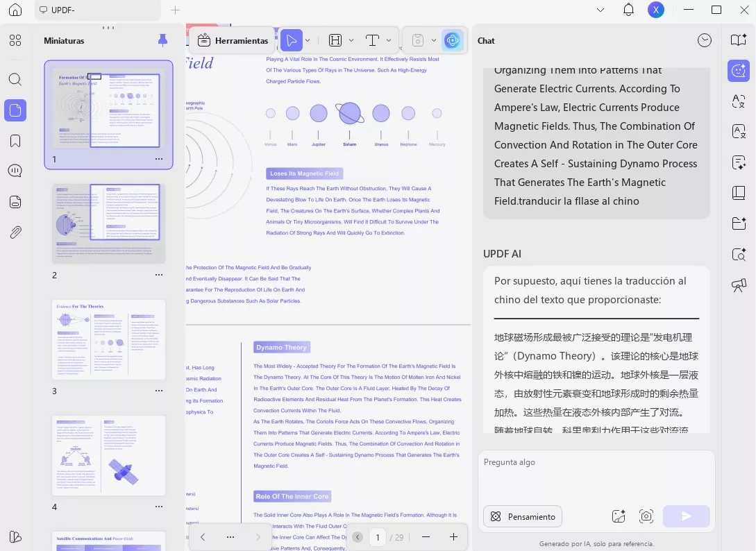
Task: Select page 3 thumbnail
Action: tap(108, 339)
